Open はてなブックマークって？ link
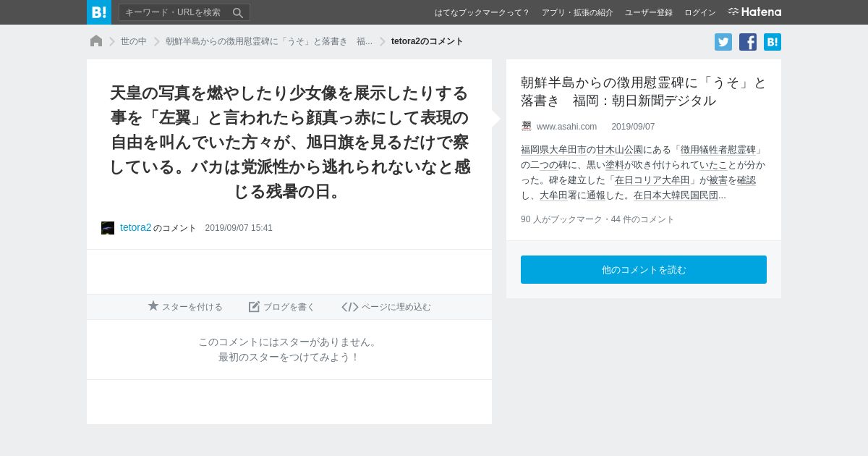Screen dimensions: 868x456 (x=482, y=12)
